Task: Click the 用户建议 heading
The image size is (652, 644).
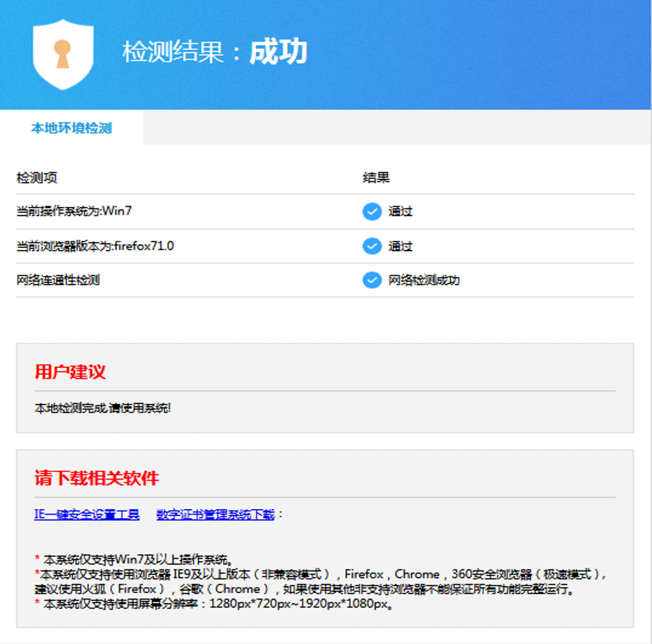Action: click(x=70, y=372)
